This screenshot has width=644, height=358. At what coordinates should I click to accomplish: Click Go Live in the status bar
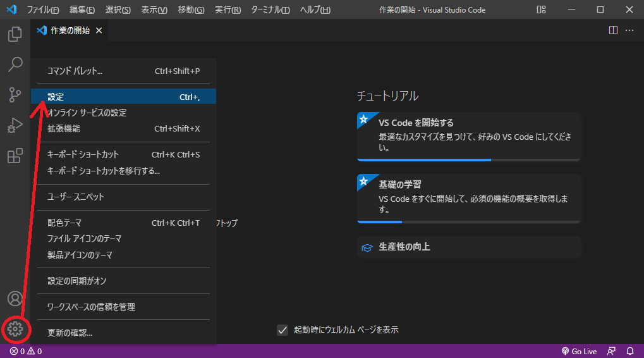tap(579, 352)
